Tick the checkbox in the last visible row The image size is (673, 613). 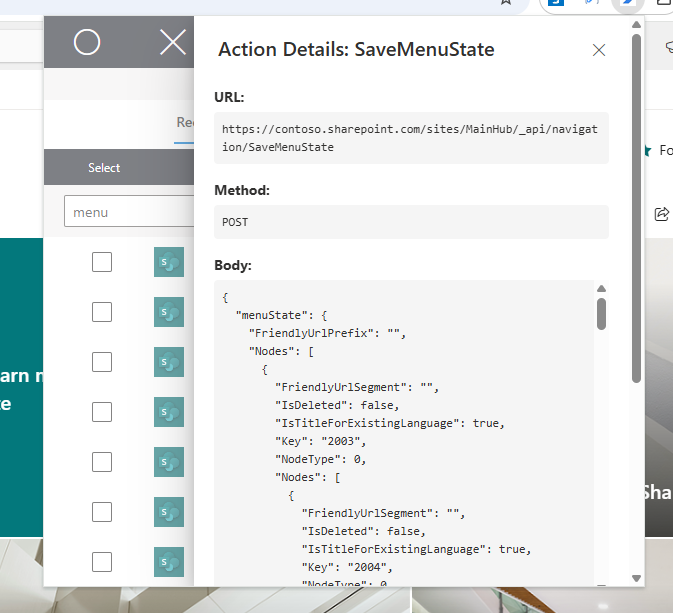coord(102,562)
